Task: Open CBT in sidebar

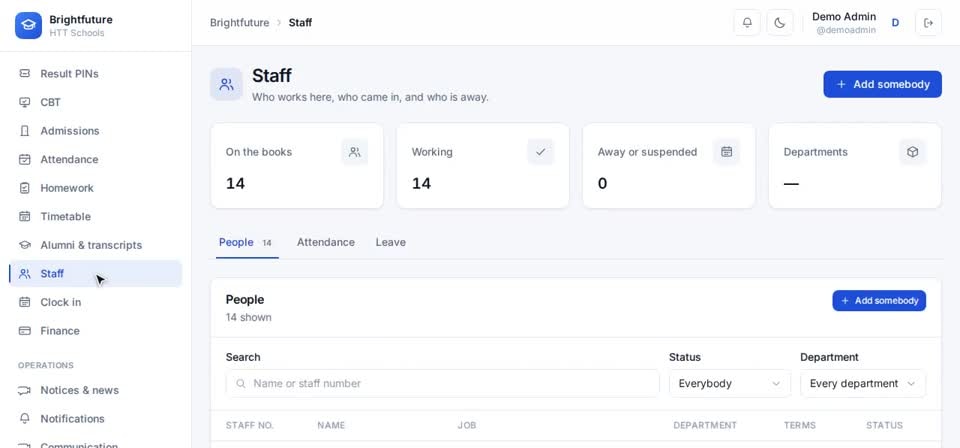Action: (96, 102)
